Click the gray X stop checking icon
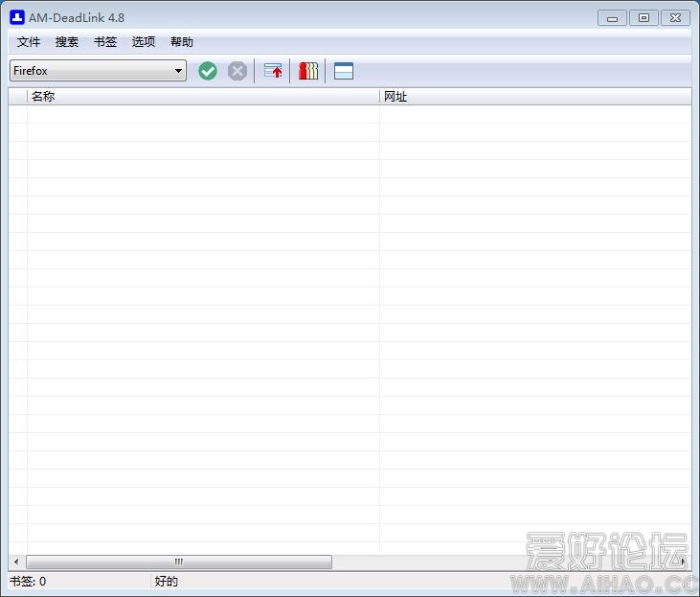Viewport: 700px width, 597px height. [x=237, y=71]
